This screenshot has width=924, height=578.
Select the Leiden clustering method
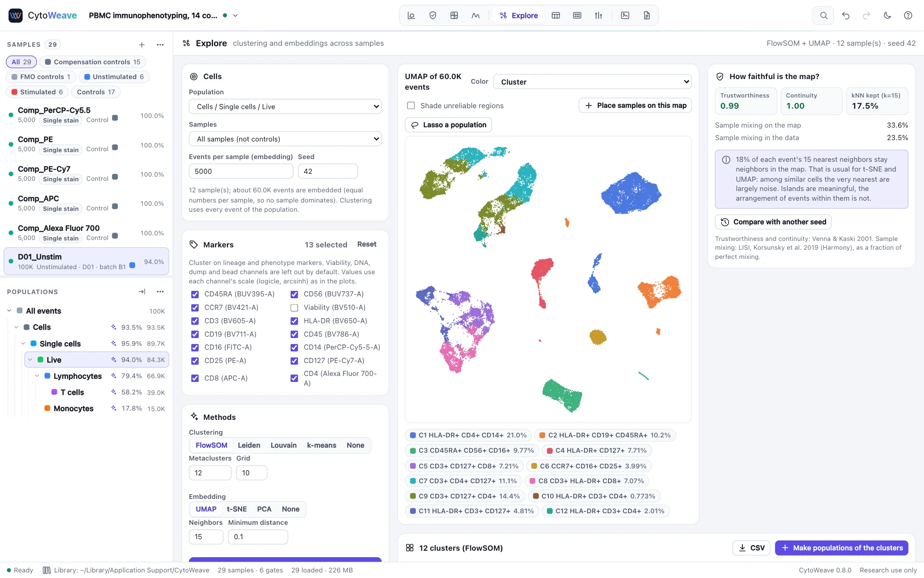click(249, 445)
